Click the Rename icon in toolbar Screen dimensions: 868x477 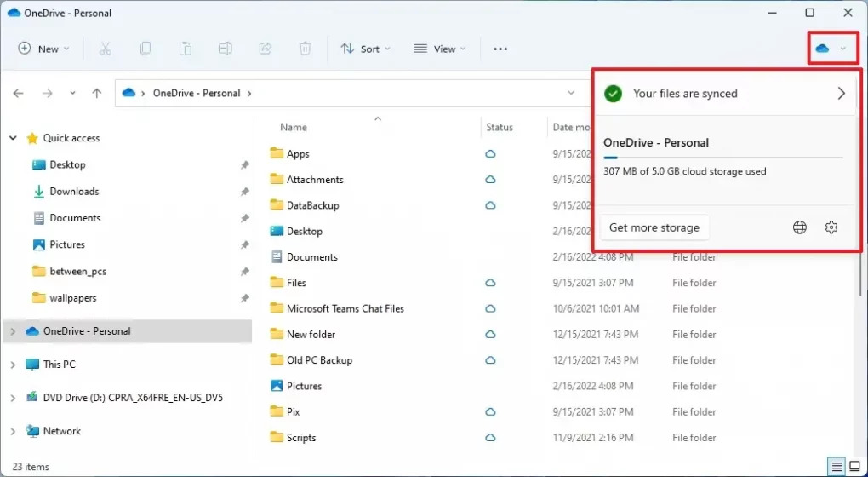point(225,49)
